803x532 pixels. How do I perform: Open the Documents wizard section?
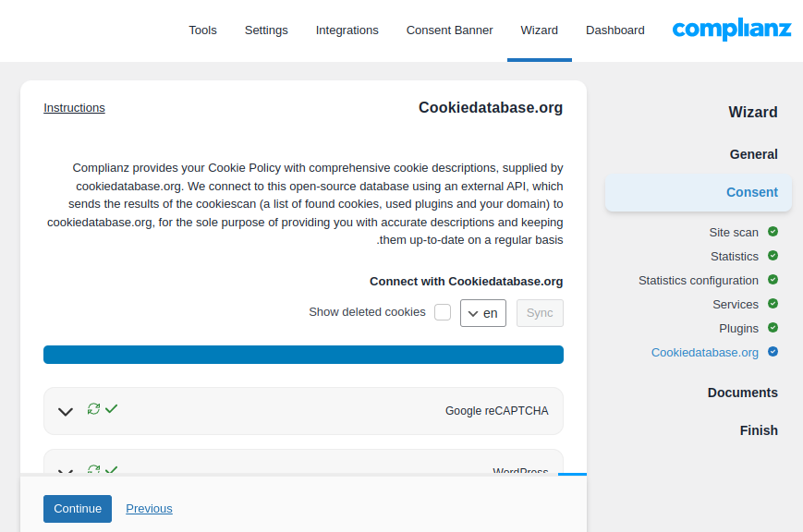point(743,393)
